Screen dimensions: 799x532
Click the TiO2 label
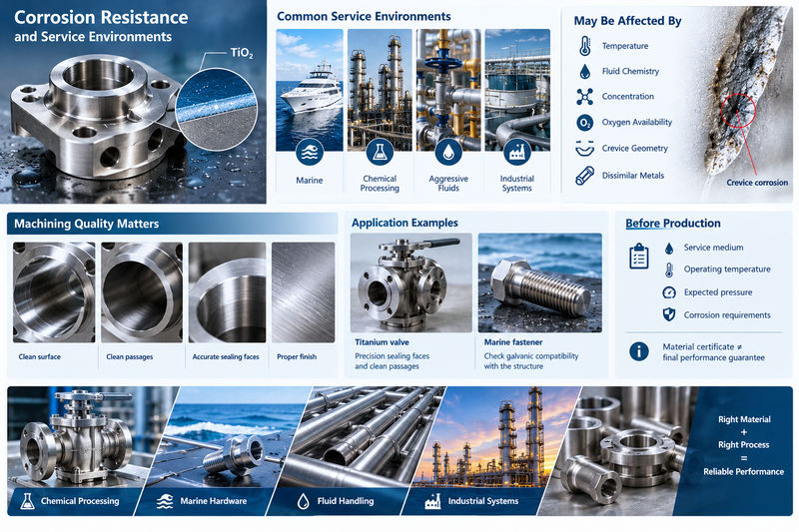point(241,53)
